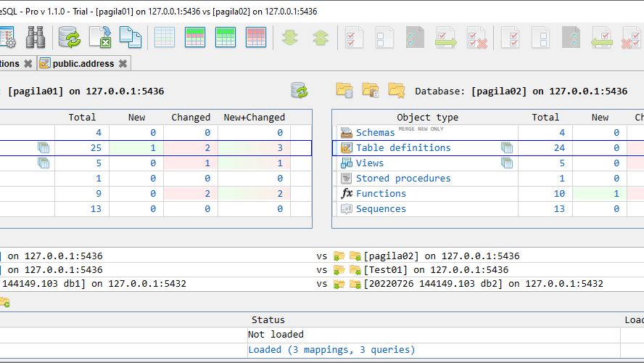644x363 pixels.
Task: Click the green double down-arrow icon
Action: coord(290,38)
